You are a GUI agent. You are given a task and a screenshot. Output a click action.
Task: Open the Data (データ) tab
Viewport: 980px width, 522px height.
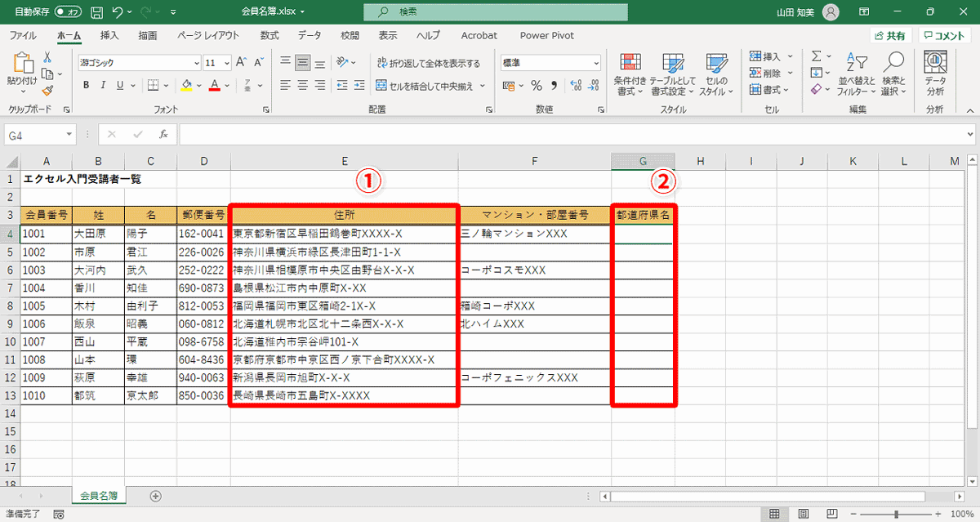point(310,35)
